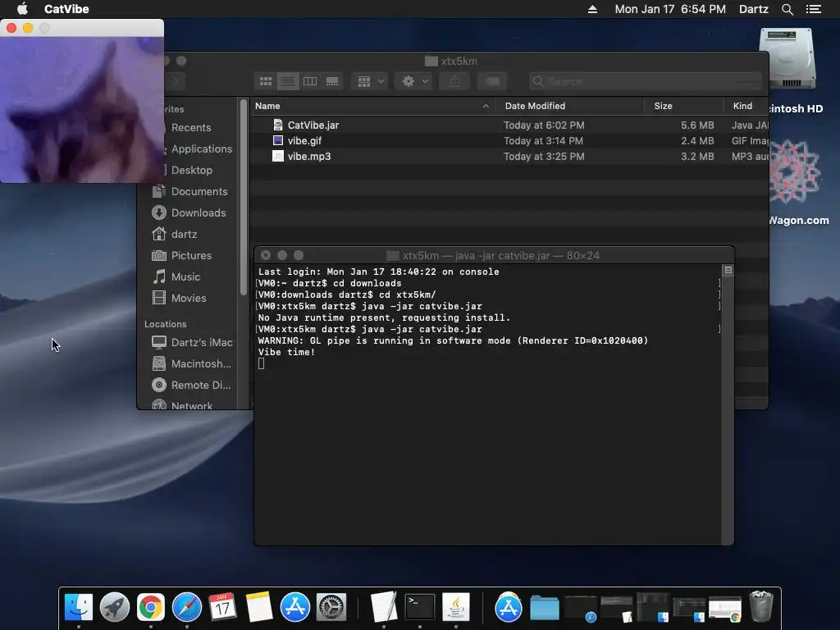This screenshot has width=840, height=630.
Task: Click the Apple menu logo
Action: 22,9
